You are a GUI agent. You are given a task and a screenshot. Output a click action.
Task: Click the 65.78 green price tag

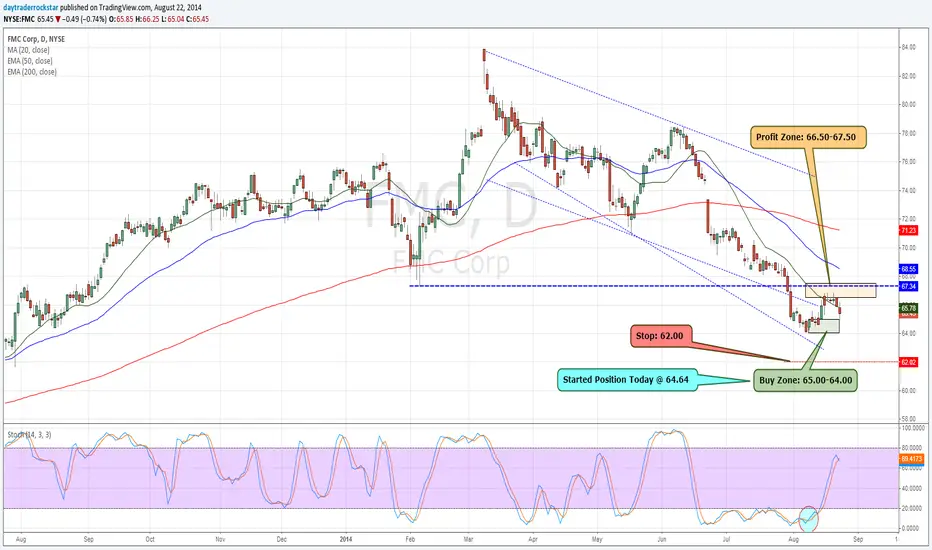[909, 308]
